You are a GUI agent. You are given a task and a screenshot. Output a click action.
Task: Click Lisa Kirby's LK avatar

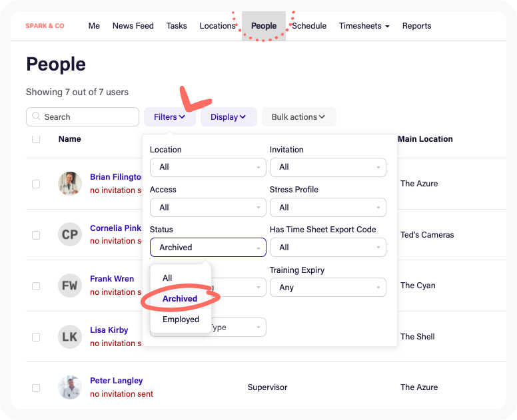click(70, 337)
